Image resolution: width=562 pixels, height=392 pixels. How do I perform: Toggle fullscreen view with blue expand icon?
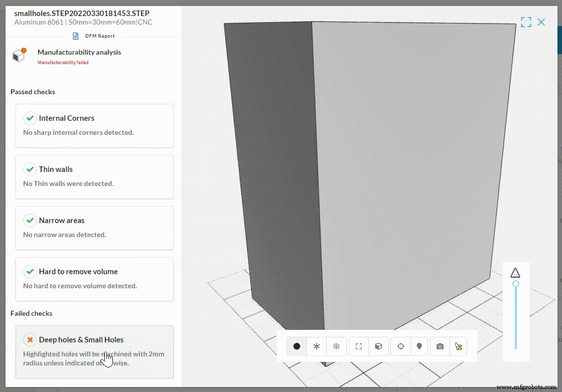[526, 22]
